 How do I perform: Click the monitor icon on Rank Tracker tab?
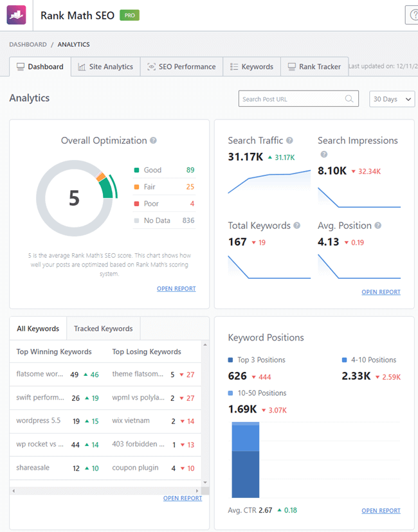click(x=292, y=67)
